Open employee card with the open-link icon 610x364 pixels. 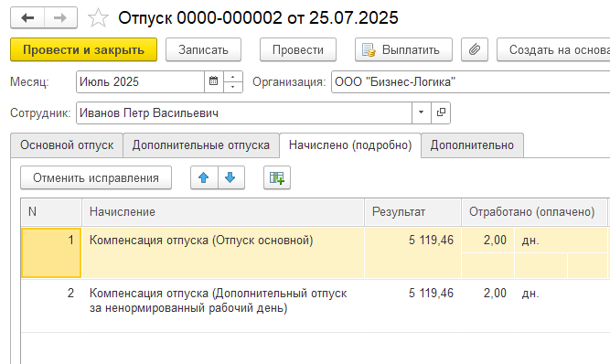(441, 112)
